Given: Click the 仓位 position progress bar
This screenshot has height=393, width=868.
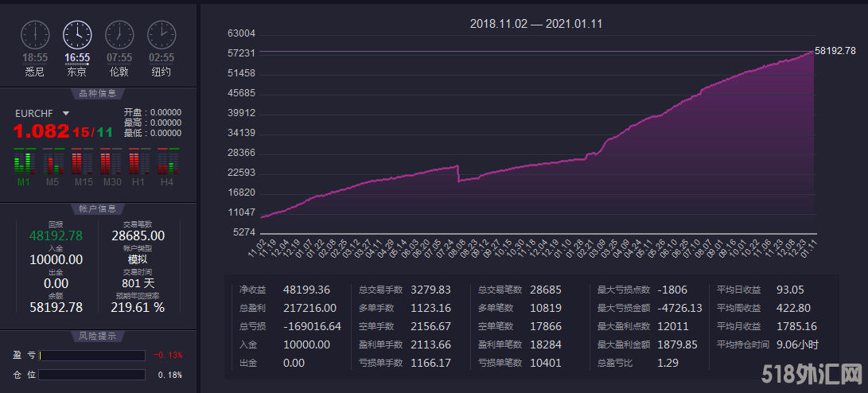Looking at the screenshot, I should pyautogui.click(x=91, y=375).
